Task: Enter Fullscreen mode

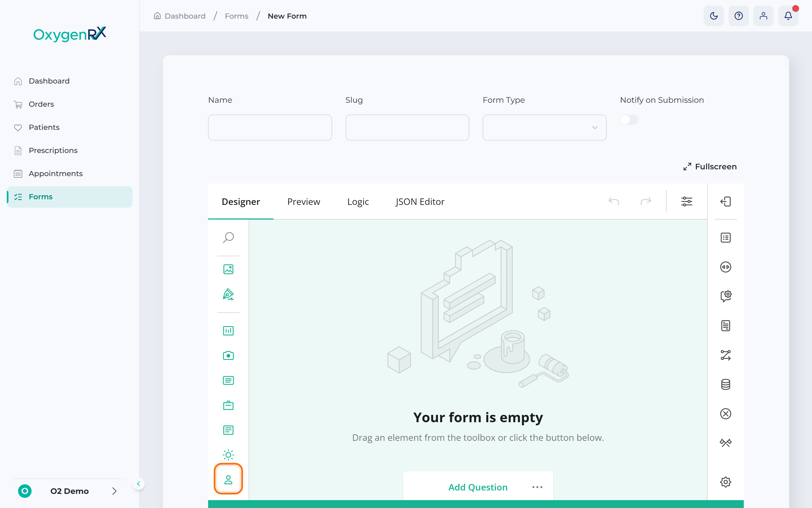Action: click(710, 166)
